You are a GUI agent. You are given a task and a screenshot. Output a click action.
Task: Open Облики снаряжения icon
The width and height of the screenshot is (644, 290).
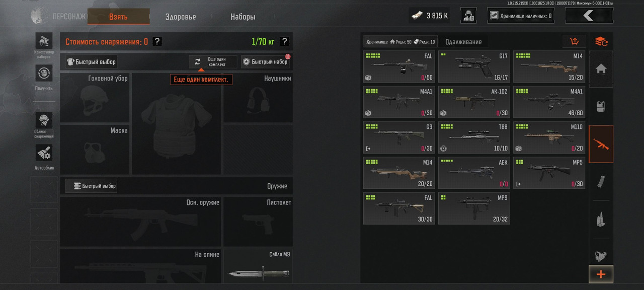(44, 121)
